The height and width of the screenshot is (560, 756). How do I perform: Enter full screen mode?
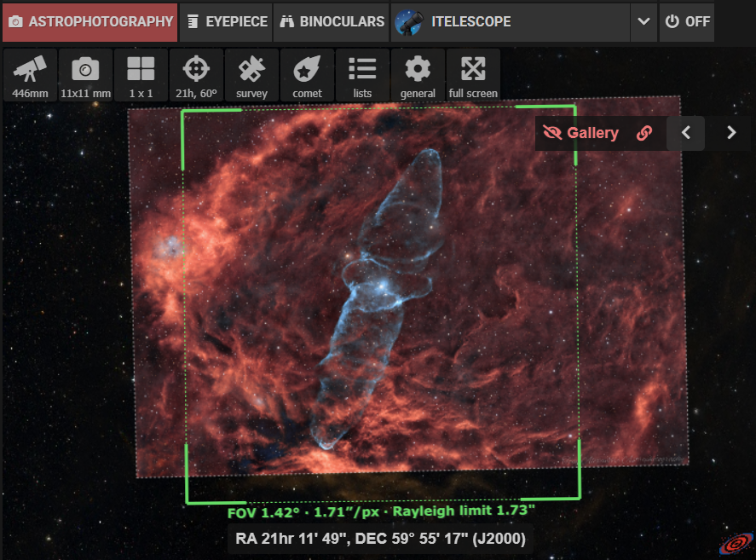coord(473,75)
